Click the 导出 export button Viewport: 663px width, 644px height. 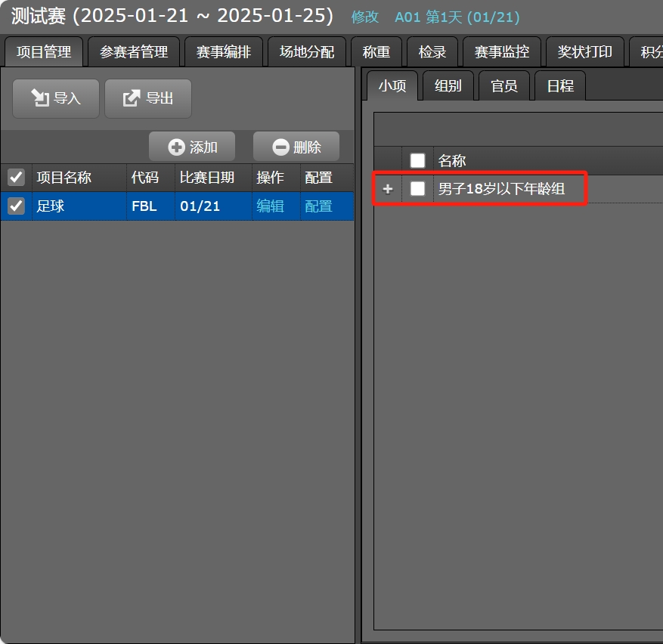click(148, 98)
